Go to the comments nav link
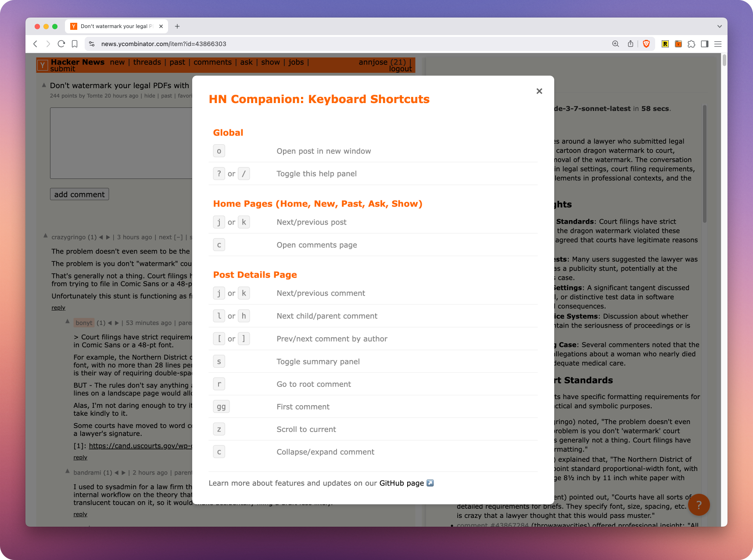The image size is (753, 560). point(212,62)
